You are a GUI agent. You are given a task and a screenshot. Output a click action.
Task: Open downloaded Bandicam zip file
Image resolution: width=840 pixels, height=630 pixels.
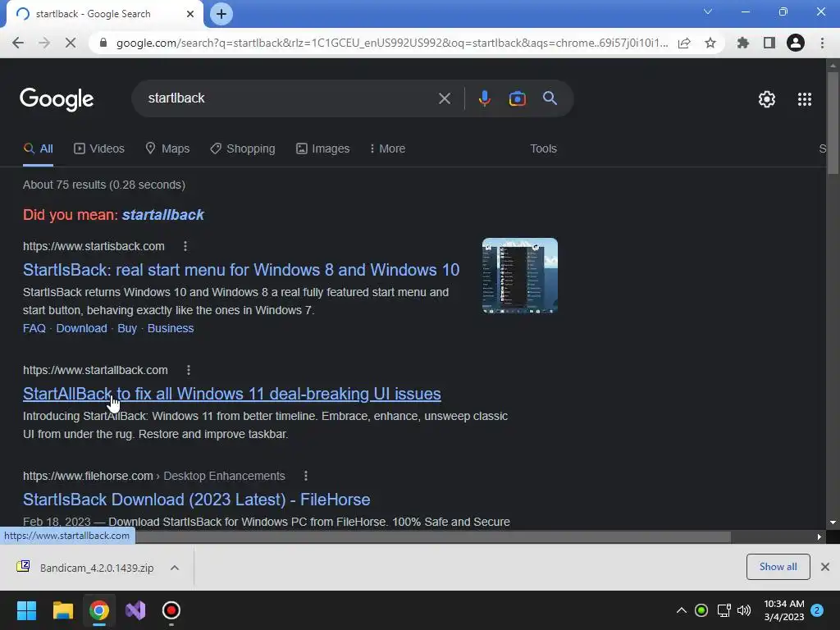coord(85,568)
